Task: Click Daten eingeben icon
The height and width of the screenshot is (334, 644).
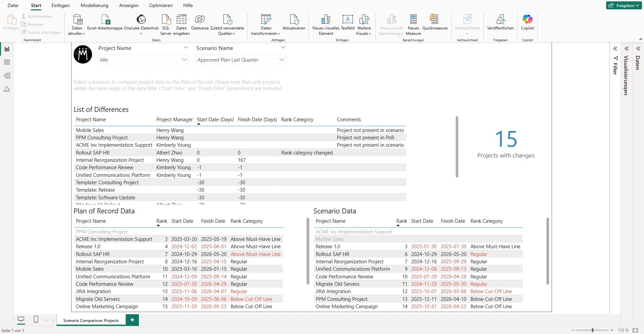Action: point(181,19)
